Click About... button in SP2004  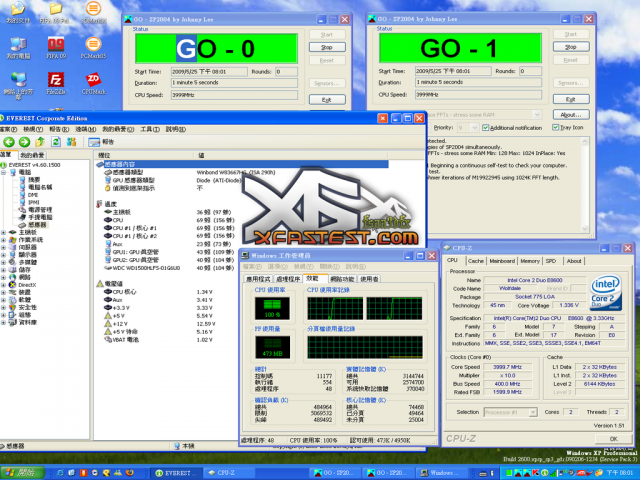coord(571,115)
